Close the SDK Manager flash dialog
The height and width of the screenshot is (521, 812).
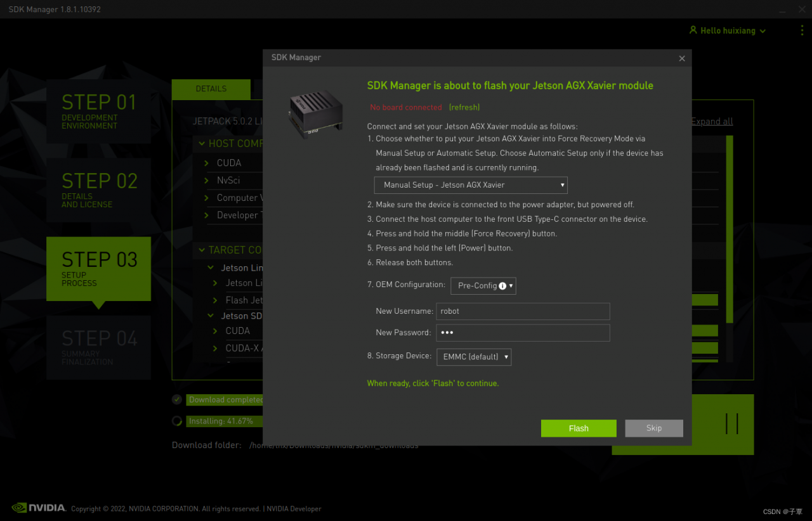click(682, 58)
